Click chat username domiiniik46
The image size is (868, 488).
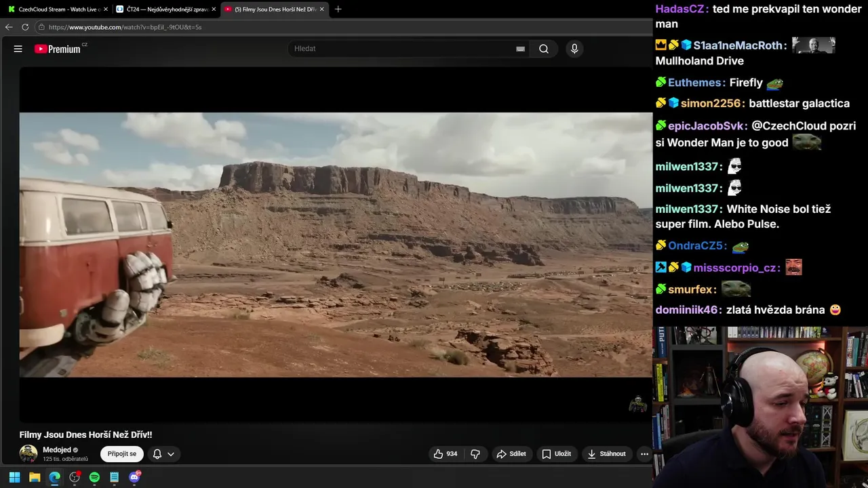pyautogui.click(x=688, y=310)
